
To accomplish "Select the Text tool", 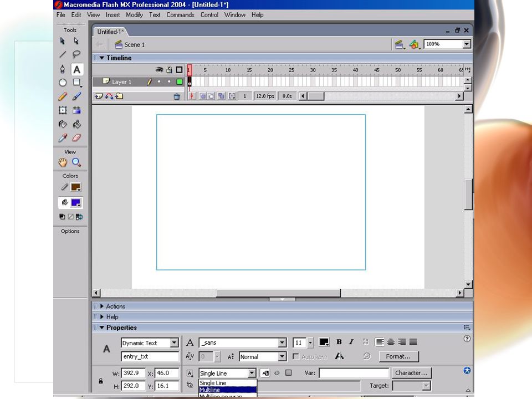I will pyautogui.click(x=76, y=69).
